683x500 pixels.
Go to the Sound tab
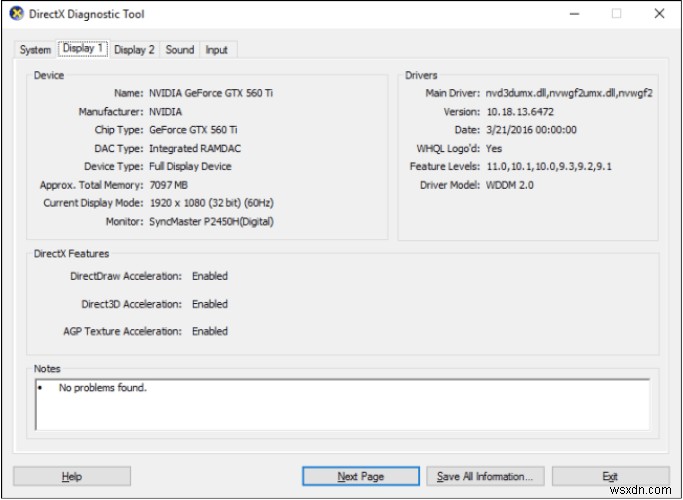pos(179,50)
